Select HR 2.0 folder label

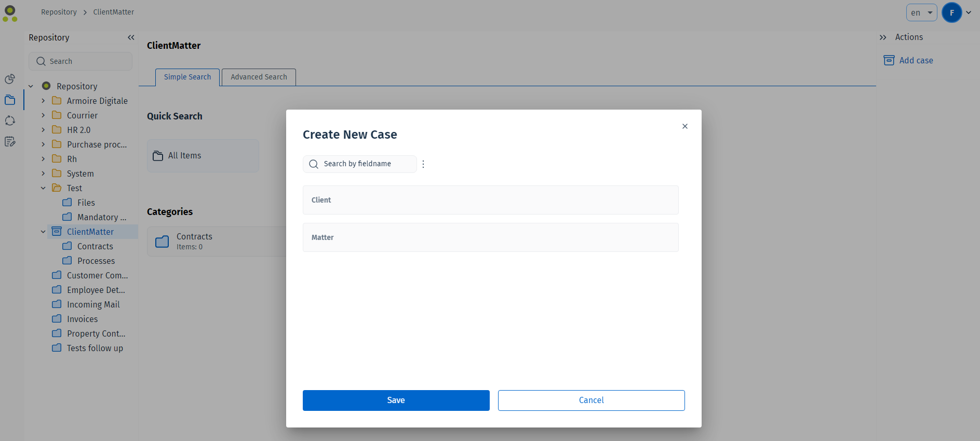78,130
